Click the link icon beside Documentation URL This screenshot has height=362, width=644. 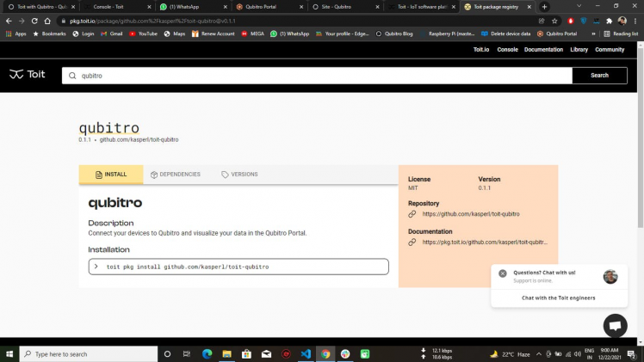412,242
